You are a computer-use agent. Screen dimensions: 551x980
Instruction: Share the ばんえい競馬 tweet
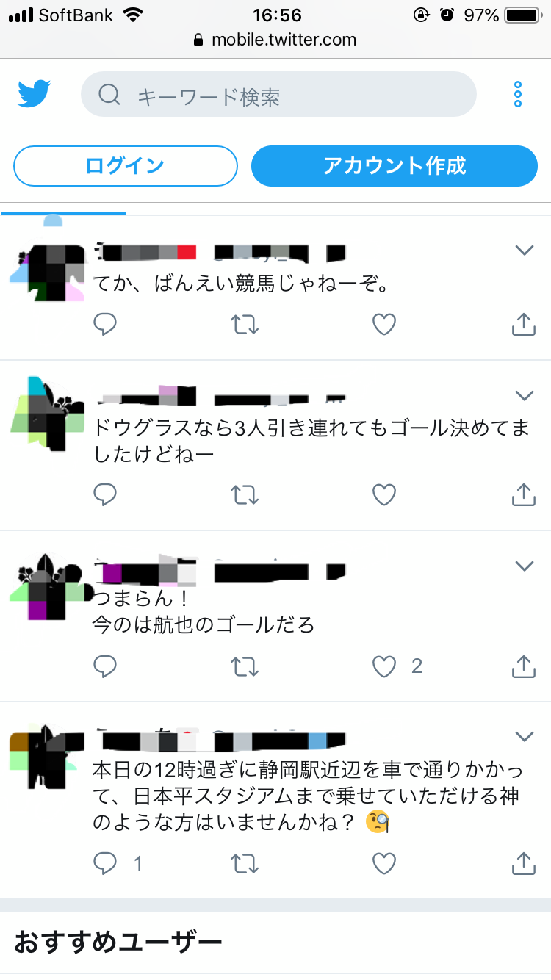tap(523, 324)
